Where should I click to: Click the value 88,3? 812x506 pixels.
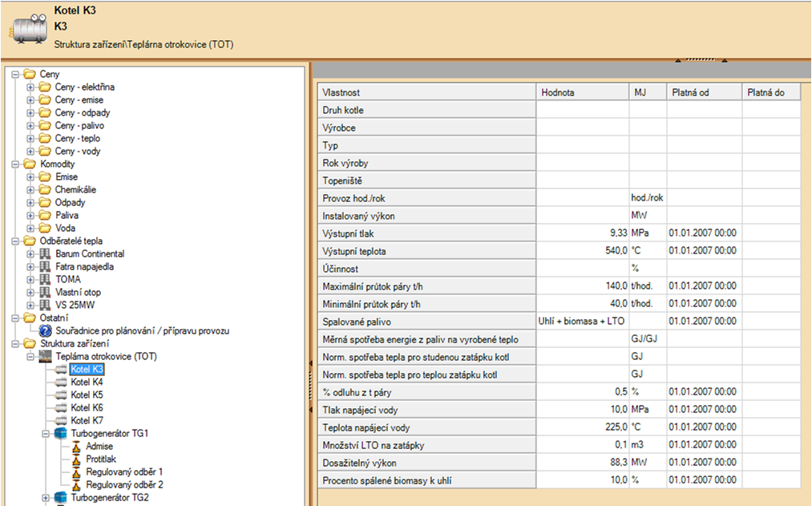pos(618,462)
